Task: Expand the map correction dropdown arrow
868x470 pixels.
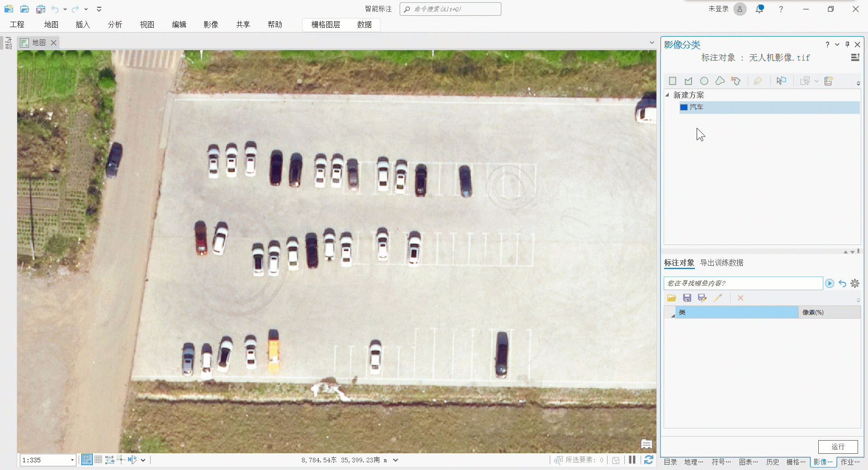Action: pyautogui.click(x=143, y=460)
